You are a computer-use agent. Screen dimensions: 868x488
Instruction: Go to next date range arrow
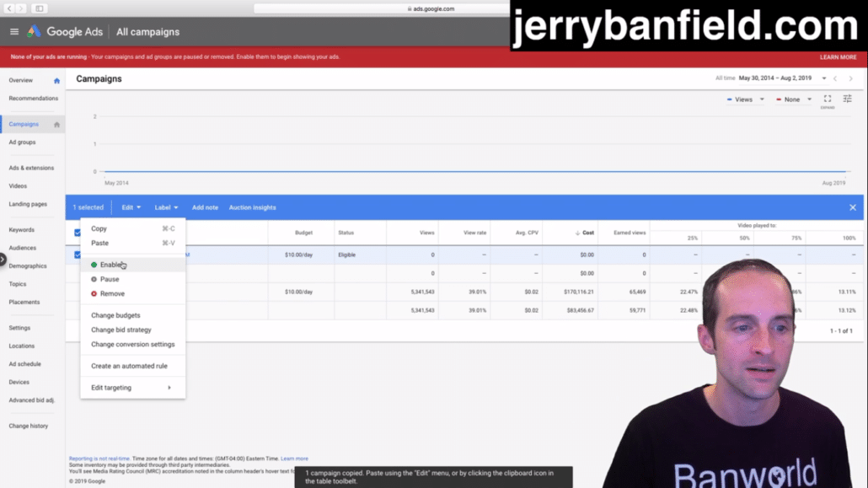(851, 78)
